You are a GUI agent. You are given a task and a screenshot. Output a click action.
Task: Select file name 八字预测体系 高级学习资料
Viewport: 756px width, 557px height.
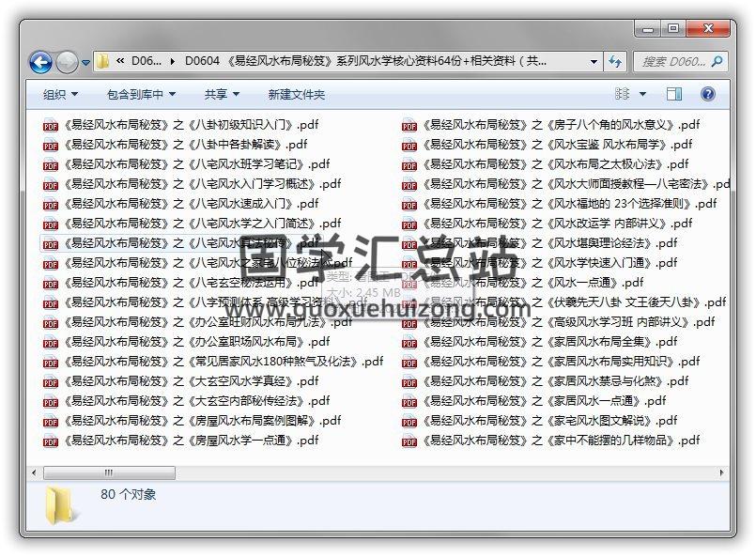[x=215, y=302]
